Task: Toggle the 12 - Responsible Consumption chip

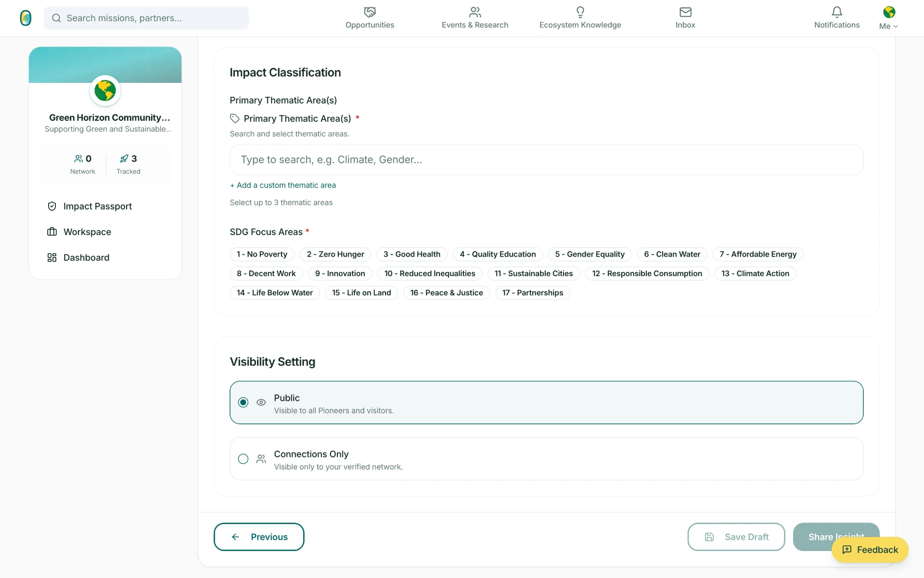Action: pos(647,274)
